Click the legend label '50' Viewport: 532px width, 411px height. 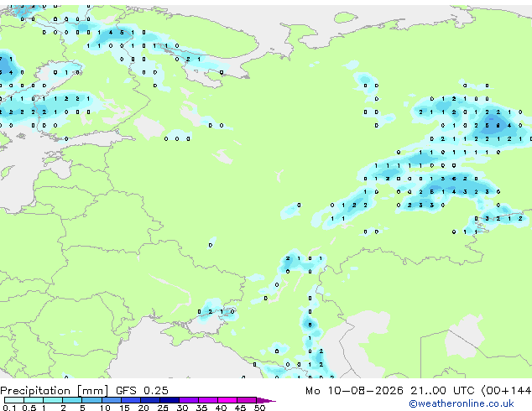click(259, 408)
